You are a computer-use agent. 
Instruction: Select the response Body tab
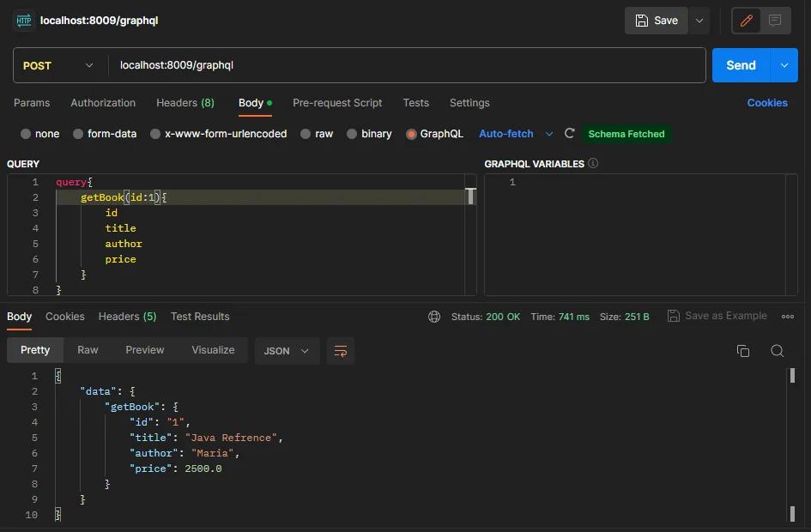19,317
